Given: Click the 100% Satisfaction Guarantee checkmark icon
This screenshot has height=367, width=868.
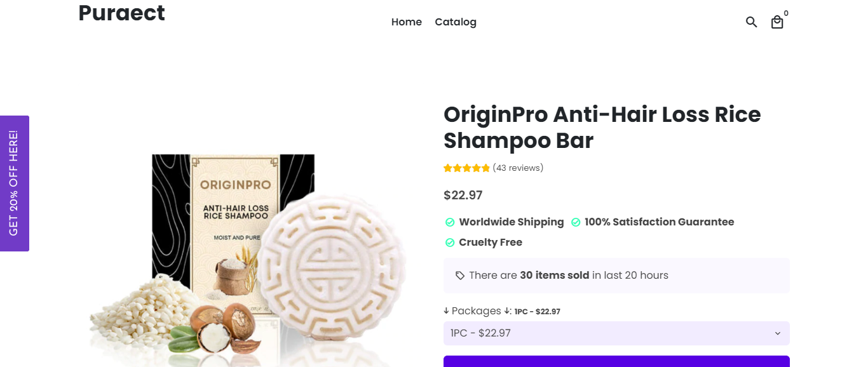Looking at the screenshot, I should click(x=576, y=222).
